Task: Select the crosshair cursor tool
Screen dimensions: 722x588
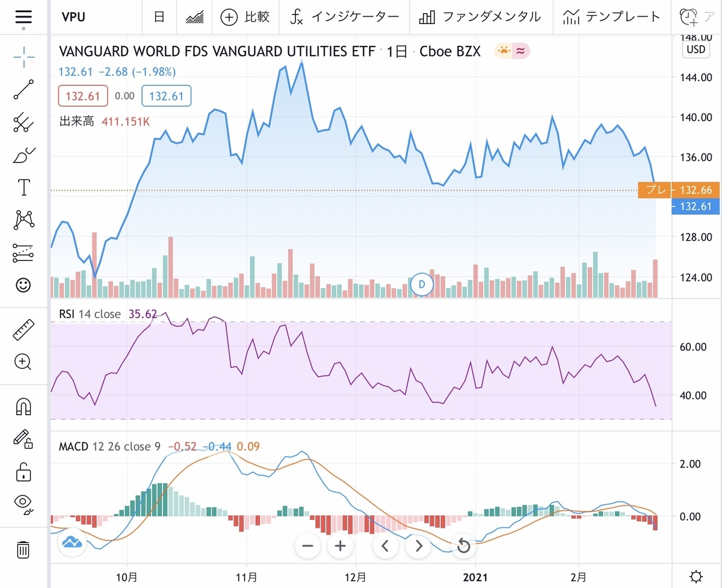Action: click(x=23, y=58)
